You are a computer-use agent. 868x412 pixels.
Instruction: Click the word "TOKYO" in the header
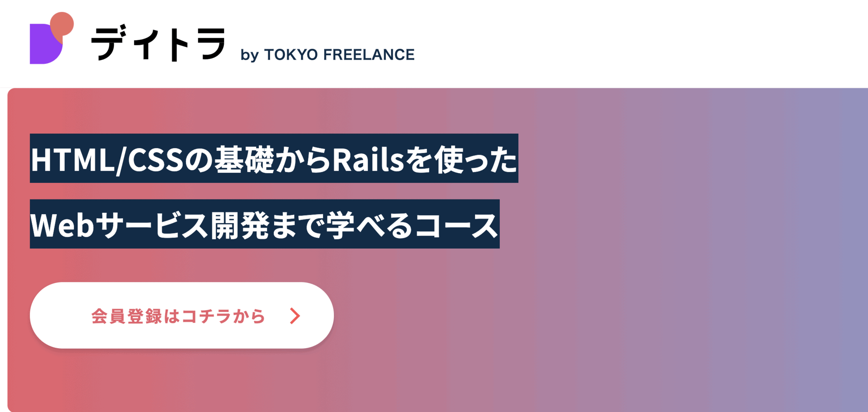(x=291, y=55)
